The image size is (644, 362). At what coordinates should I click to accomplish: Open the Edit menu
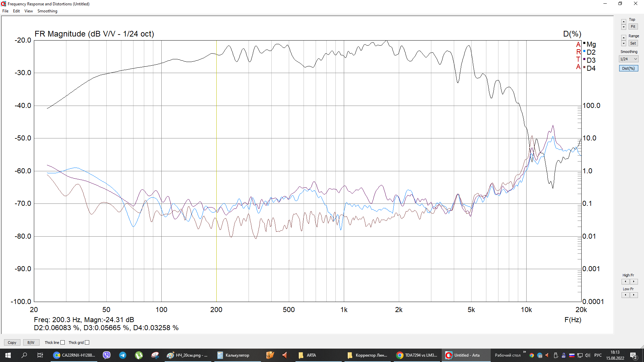[16, 11]
